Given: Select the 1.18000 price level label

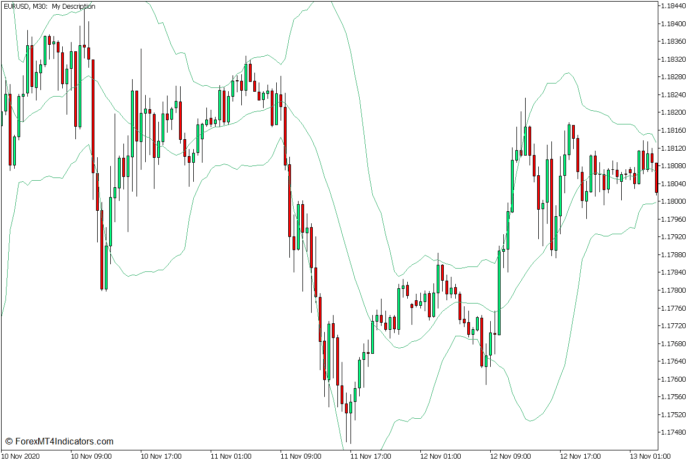Looking at the screenshot, I should point(674,201).
